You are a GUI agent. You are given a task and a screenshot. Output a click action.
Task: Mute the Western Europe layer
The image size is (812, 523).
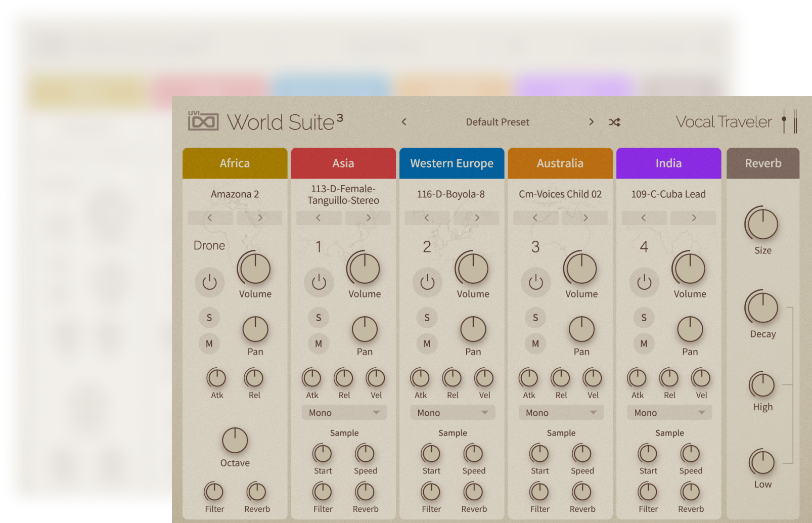[427, 344]
